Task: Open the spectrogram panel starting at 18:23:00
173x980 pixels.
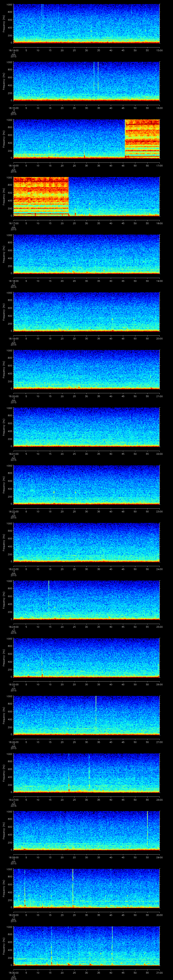Action: [86, 542]
